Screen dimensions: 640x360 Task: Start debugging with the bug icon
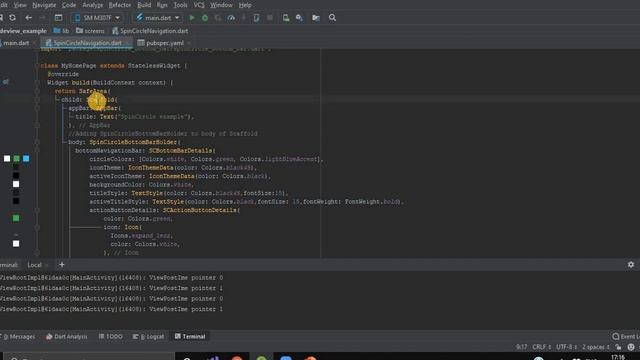(205, 18)
